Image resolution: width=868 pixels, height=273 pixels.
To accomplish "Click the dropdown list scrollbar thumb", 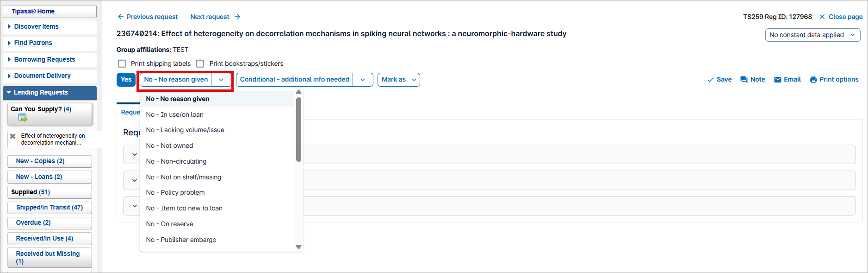I will pyautogui.click(x=299, y=129).
